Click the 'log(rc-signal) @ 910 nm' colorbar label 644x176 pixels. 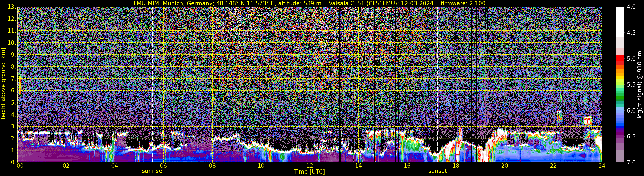tap(640, 85)
